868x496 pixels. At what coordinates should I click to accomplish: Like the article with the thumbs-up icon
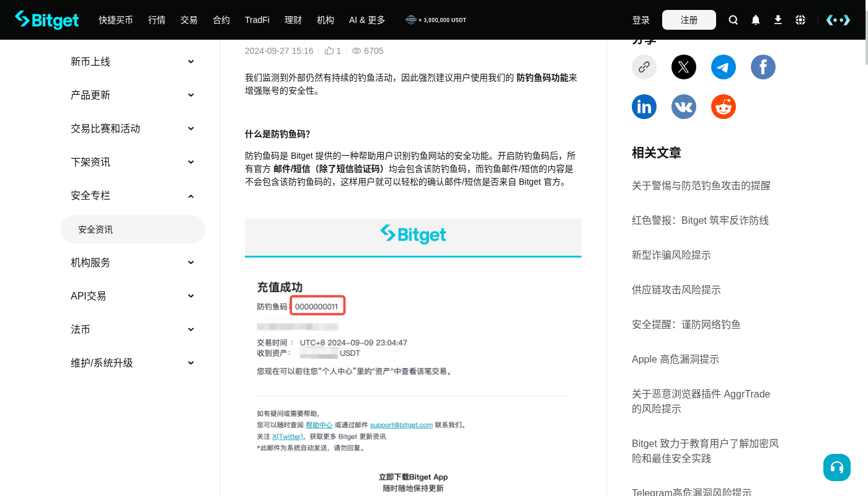click(x=329, y=51)
